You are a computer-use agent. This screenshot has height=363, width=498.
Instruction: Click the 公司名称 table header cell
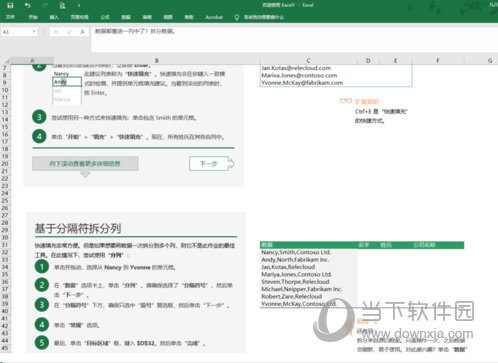pyautogui.click(x=438, y=245)
